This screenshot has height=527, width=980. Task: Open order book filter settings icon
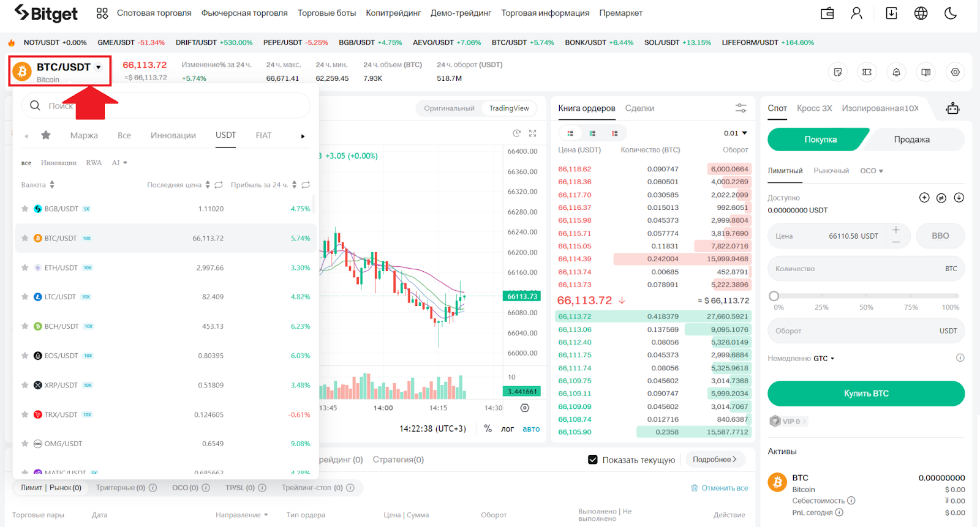(x=741, y=108)
